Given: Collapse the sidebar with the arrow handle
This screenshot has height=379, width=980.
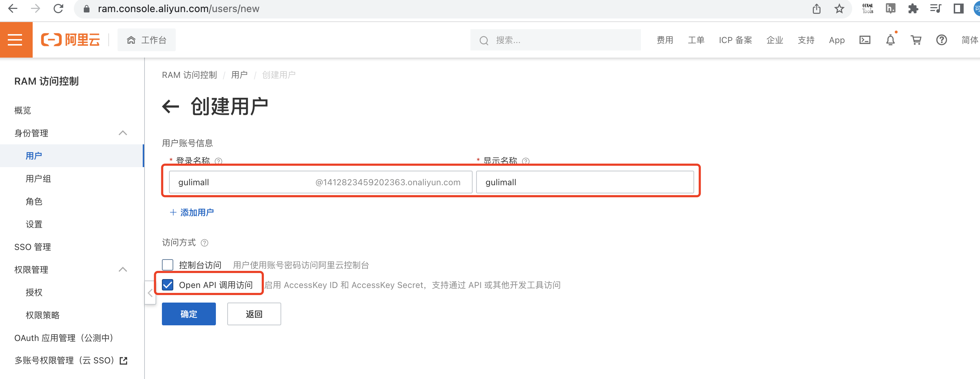Looking at the screenshot, I should click(x=150, y=293).
